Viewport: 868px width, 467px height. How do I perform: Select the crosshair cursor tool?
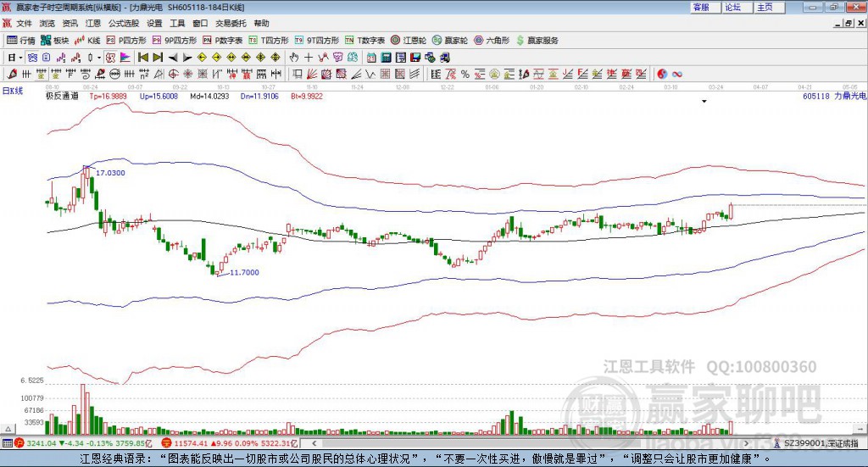pyautogui.click(x=309, y=58)
